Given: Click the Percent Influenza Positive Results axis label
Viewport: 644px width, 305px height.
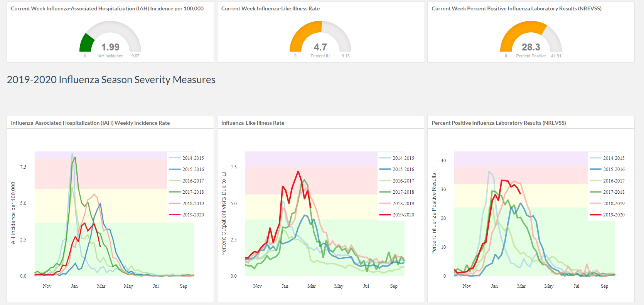Looking at the screenshot, I should [x=434, y=214].
